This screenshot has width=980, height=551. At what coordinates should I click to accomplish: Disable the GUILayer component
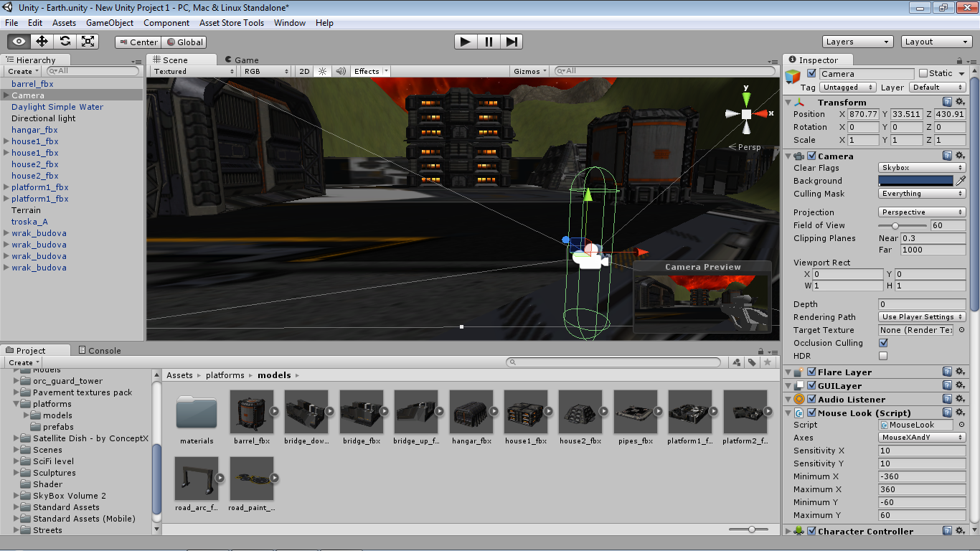812,385
